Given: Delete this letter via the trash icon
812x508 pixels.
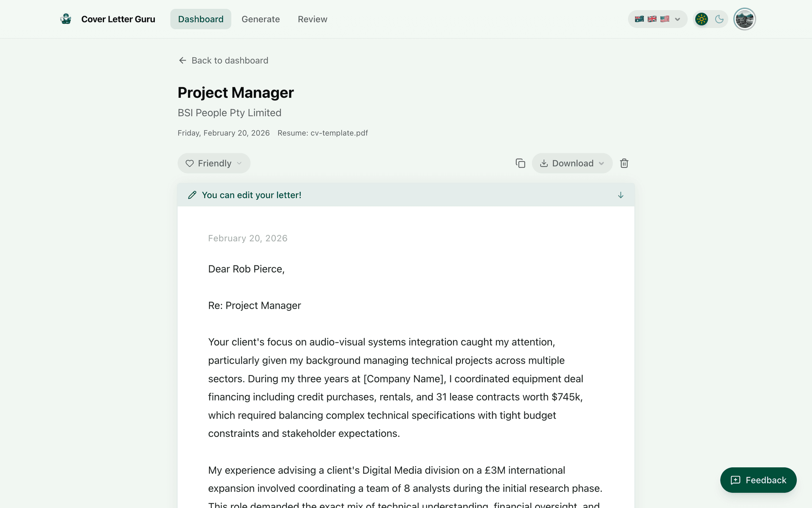Looking at the screenshot, I should [624, 163].
